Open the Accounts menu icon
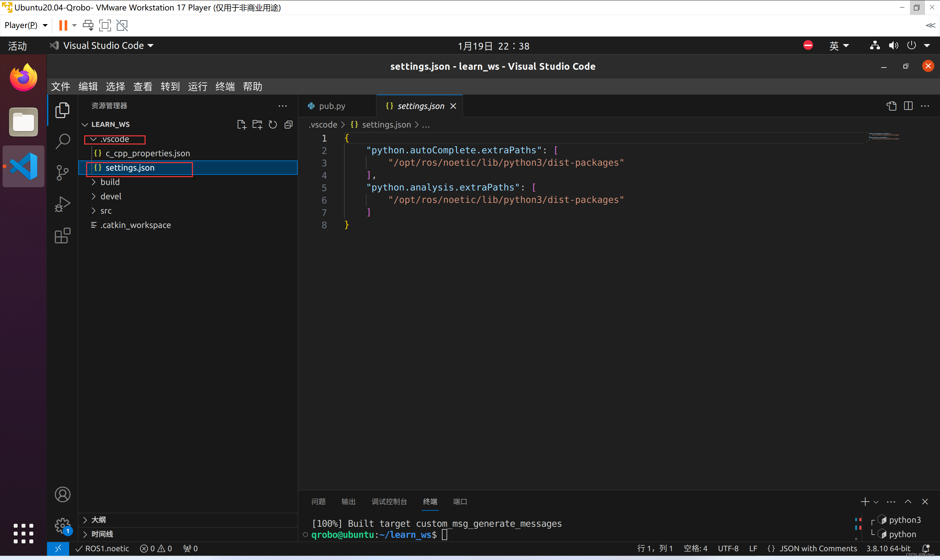940x560 pixels. click(62, 494)
